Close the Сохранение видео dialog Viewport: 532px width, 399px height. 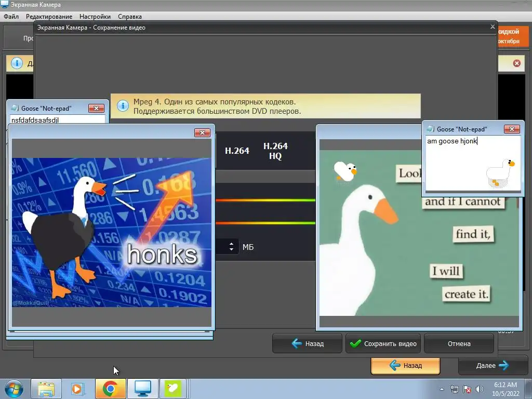493,26
